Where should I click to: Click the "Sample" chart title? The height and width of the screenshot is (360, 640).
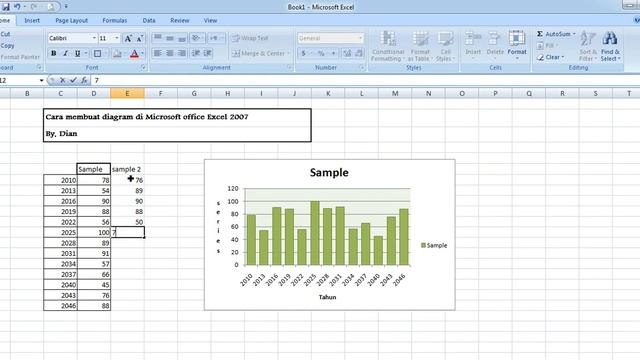(x=329, y=173)
